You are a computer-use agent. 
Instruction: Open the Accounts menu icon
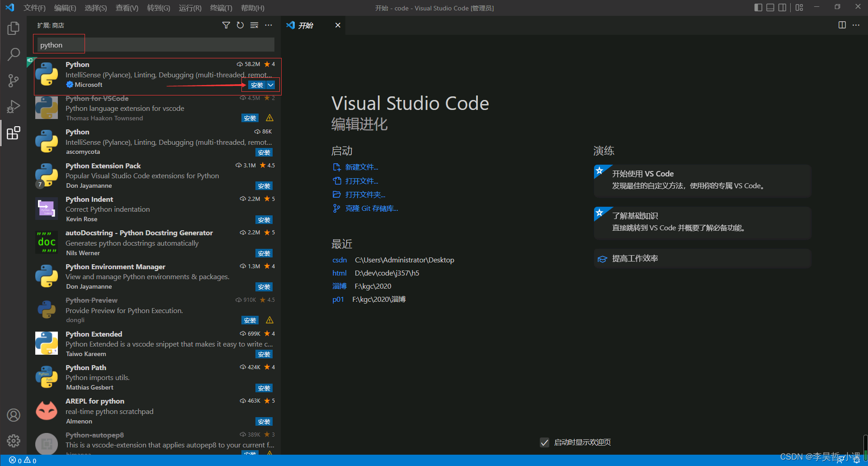click(x=14, y=415)
